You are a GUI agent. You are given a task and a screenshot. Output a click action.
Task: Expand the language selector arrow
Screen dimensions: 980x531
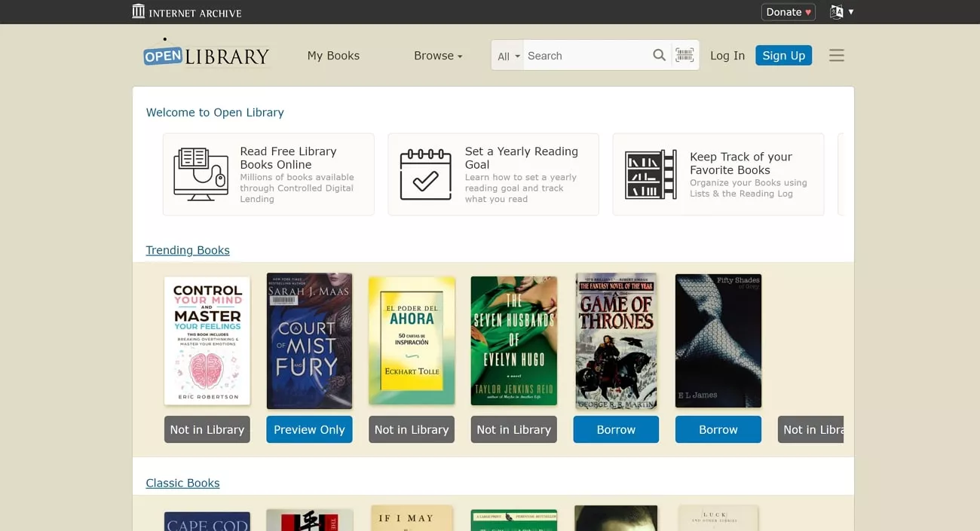[x=850, y=11]
